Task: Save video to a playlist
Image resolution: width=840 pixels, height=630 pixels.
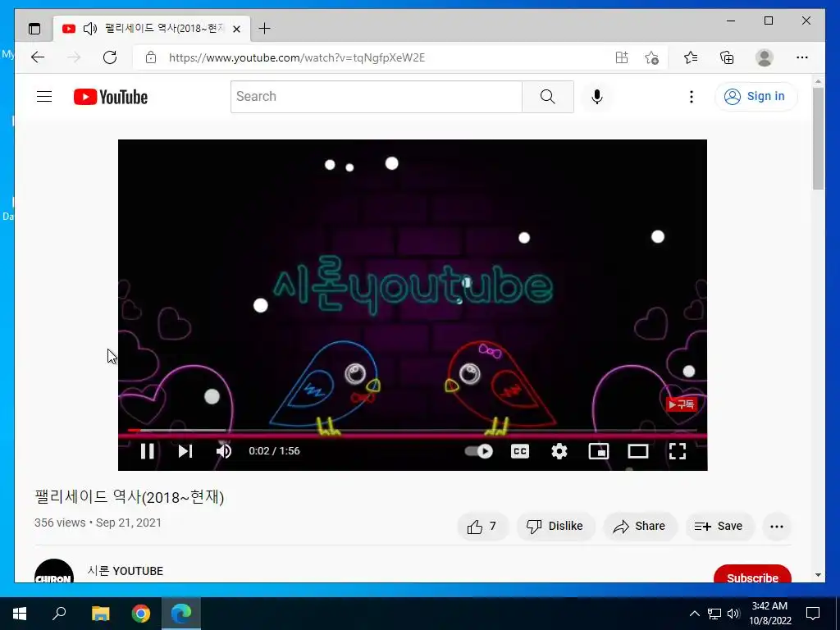Action: 719,526
